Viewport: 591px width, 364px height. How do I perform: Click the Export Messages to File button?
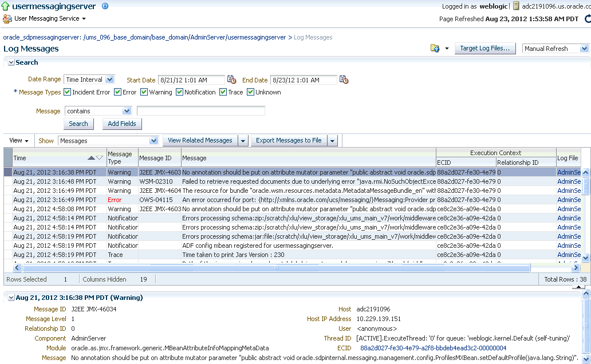[x=289, y=140]
